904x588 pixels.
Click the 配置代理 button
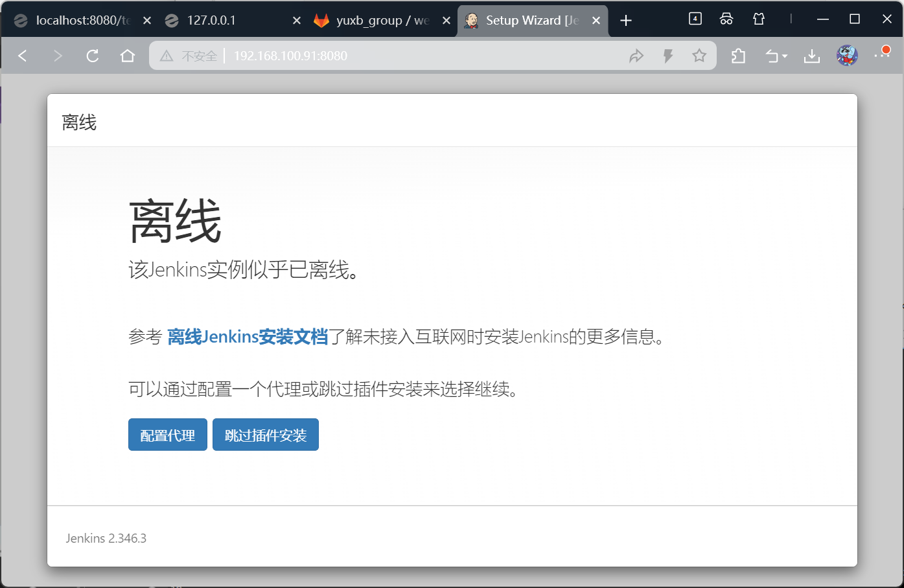tap(168, 435)
